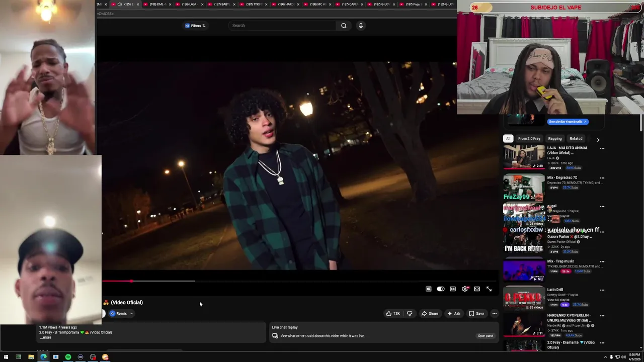Screen dimensions: 644x362
Task: Click the IQ icon in player controls
Action: pyautogui.click(x=429, y=289)
